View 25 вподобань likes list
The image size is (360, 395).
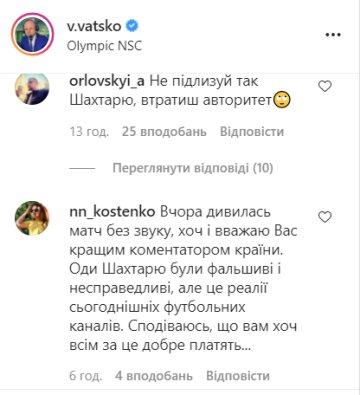click(164, 132)
